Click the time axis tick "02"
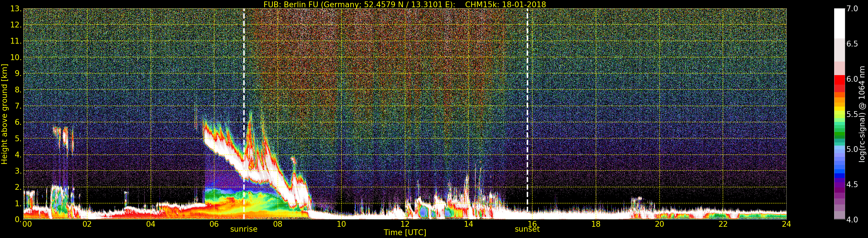 (87, 224)
